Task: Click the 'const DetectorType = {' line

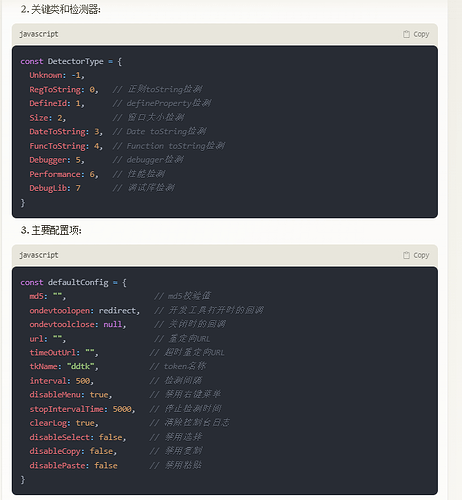Action: pyautogui.click(x=71, y=62)
